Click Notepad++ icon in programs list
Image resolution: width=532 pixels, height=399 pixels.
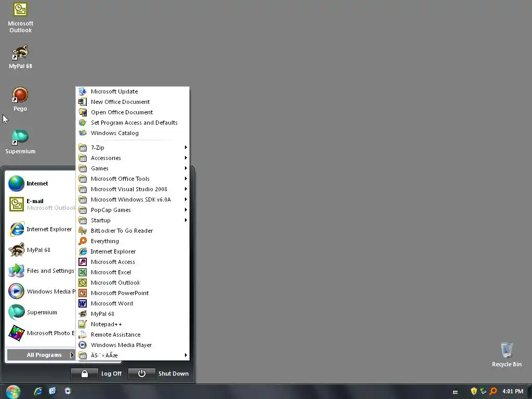tap(83, 324)
